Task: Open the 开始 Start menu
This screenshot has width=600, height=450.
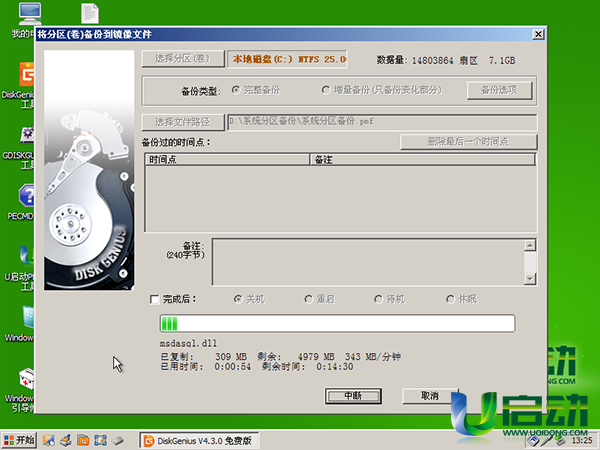Action: [19, 440]
